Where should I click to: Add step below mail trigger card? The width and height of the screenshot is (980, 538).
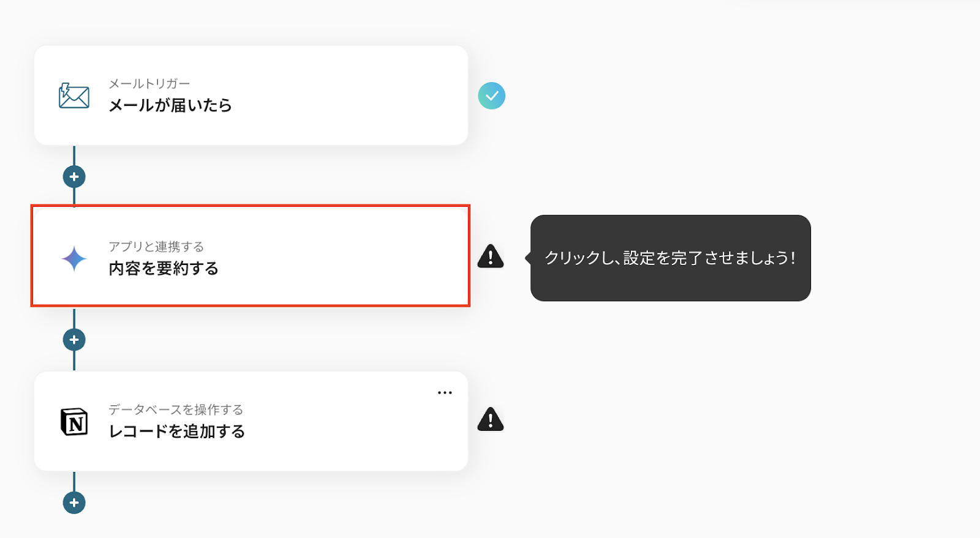[x=74, y=177]
